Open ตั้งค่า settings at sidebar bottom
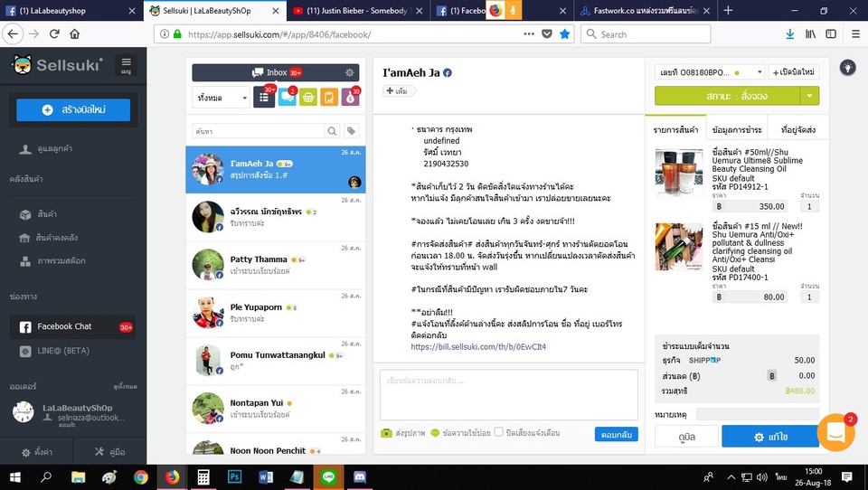 pyautogui.click(x=37, y=452)
